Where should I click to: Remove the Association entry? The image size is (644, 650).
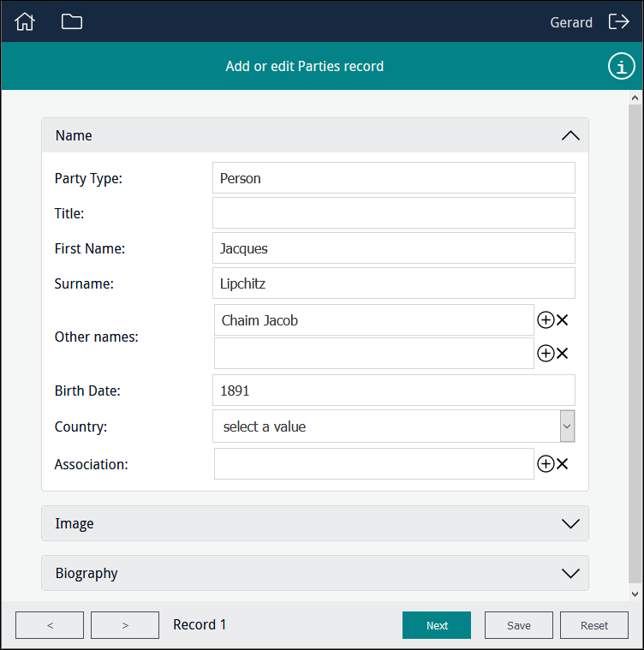563,464
